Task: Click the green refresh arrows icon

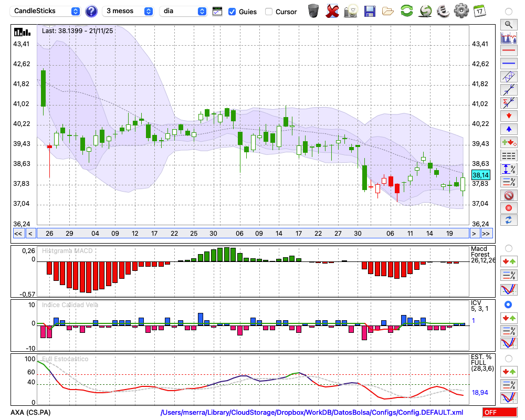Action: click(406, 11)
